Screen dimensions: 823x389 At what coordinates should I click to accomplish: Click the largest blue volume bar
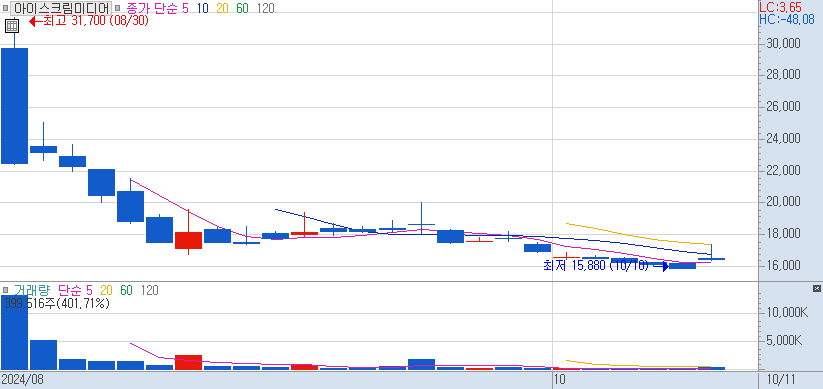pos(14,333)
